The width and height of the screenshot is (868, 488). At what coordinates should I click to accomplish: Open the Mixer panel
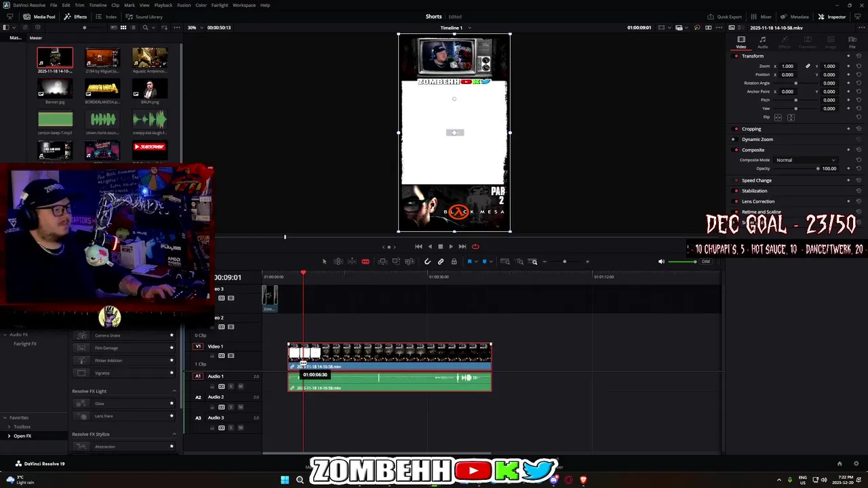pos(762,16)
